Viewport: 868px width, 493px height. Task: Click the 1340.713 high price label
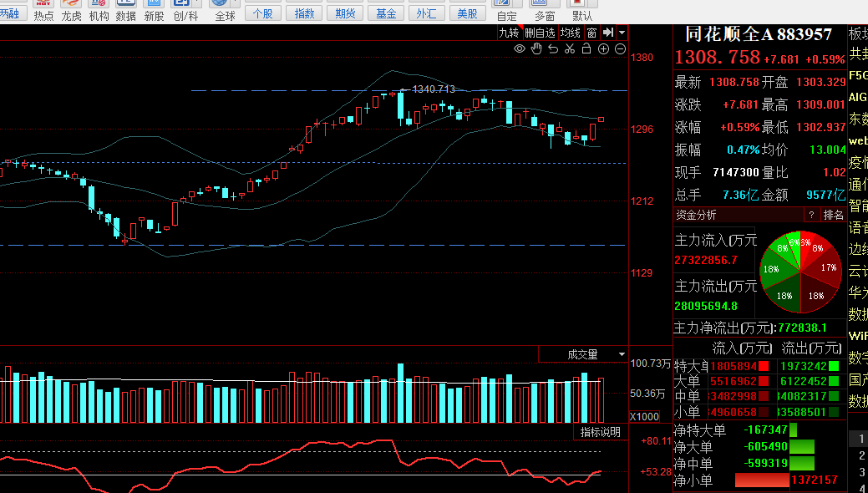(x=434, y=89)
